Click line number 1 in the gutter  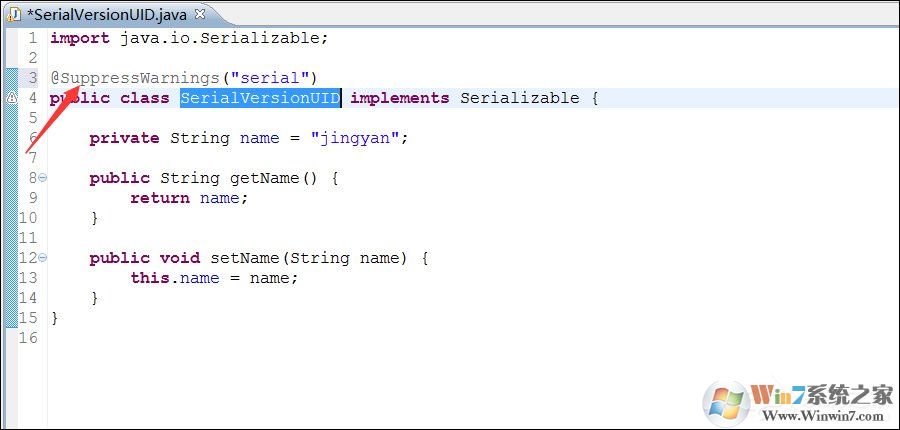click(x=32, y=38)
